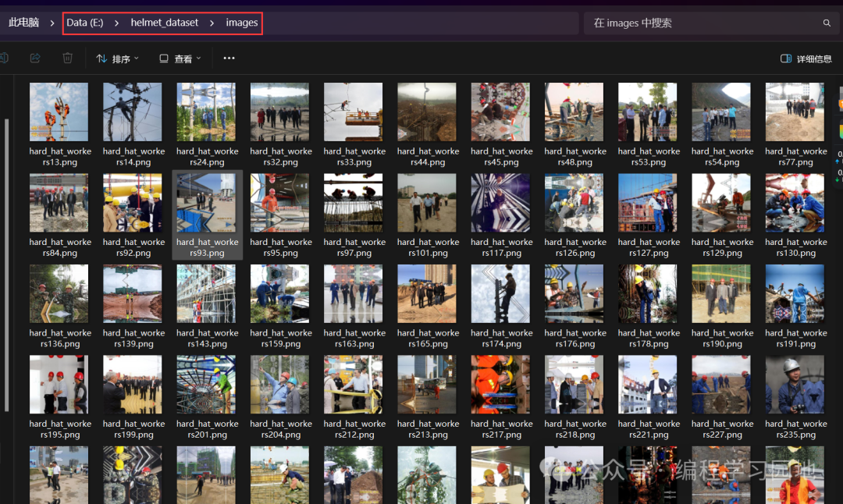843x504 pixels.
Task: Select thumbnail hard_hat_workers143.png
Action: click(x=206, y=293)
